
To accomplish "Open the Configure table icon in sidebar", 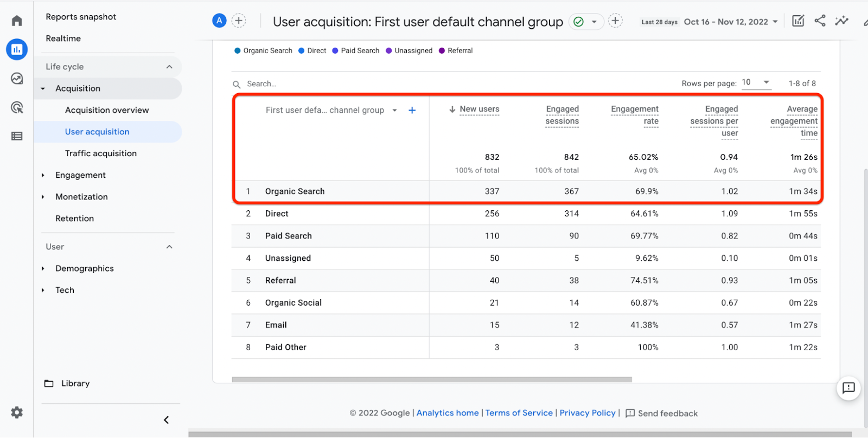I will 17,136.
